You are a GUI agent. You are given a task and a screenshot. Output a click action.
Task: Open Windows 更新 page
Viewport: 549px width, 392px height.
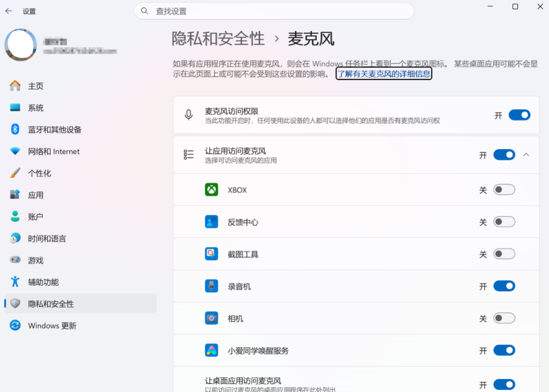coord(80,326)
